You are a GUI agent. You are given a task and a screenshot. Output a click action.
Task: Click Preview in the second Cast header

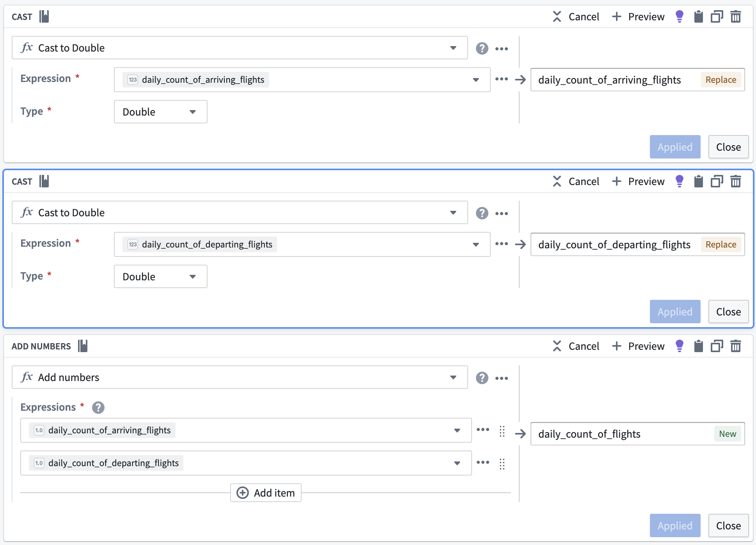(x=638, y=182)
